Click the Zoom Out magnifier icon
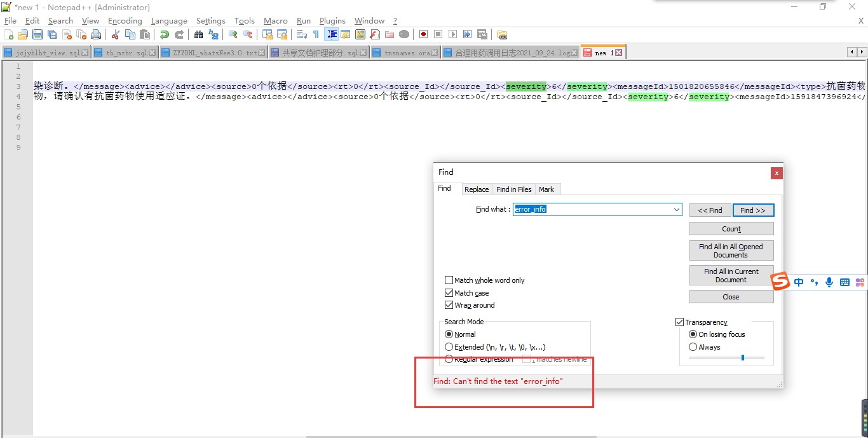The width and height of the screenshot is (868, 438). coord(248,34)
